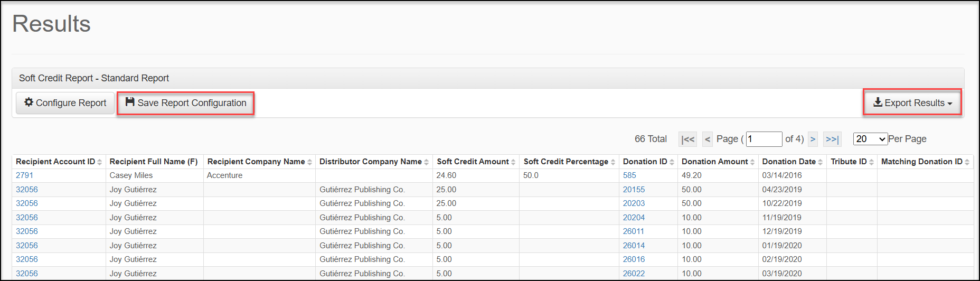
Task: Go to the next results page
Action: click(813, 139)
